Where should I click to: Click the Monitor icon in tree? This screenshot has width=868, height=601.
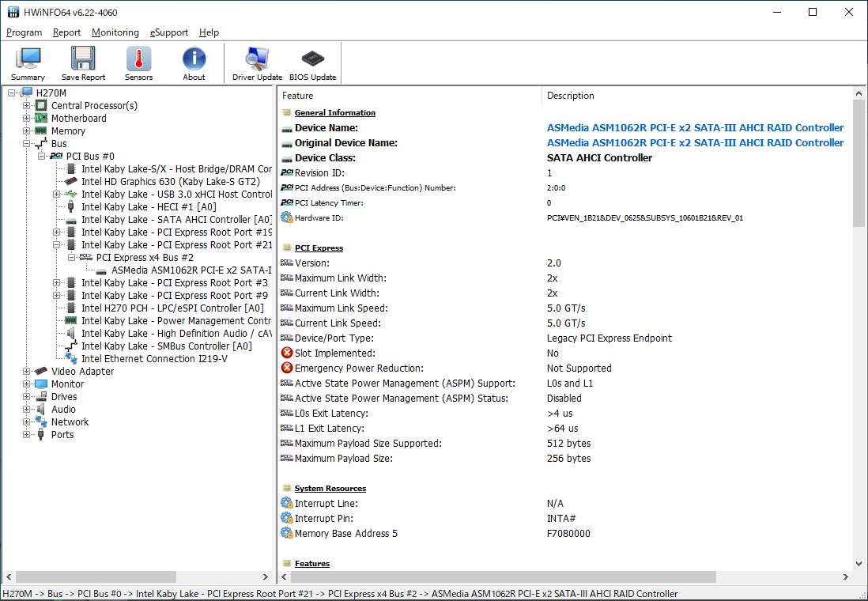pos(41,384)
